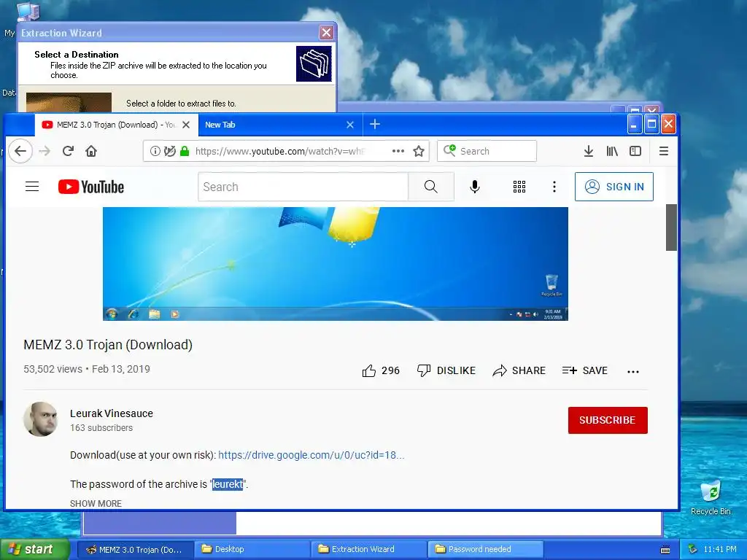Image resolution: width=747 pixels, height=560 pixels.
Task: Open the Leurak Vinesauce channel name
Action: tap(112, 413)
